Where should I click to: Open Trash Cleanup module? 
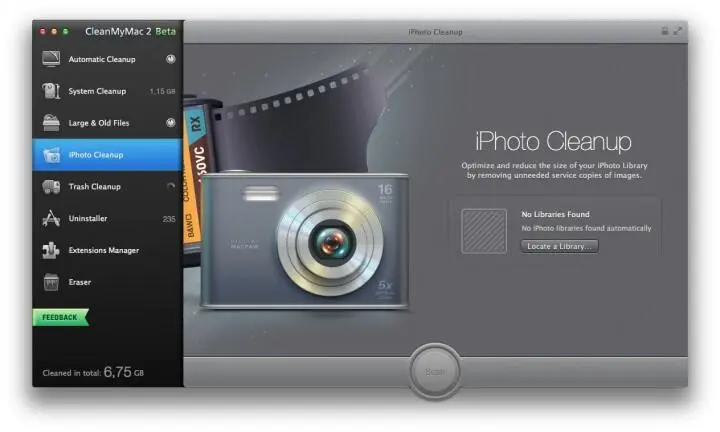click(x=107, y=187)
